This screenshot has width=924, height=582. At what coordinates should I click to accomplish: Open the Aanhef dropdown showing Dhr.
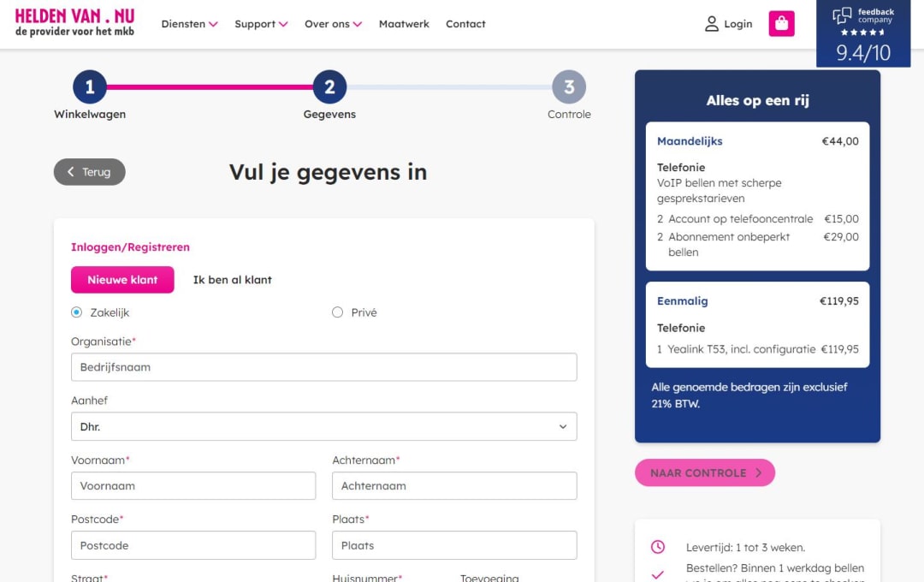tap(323, 425)
